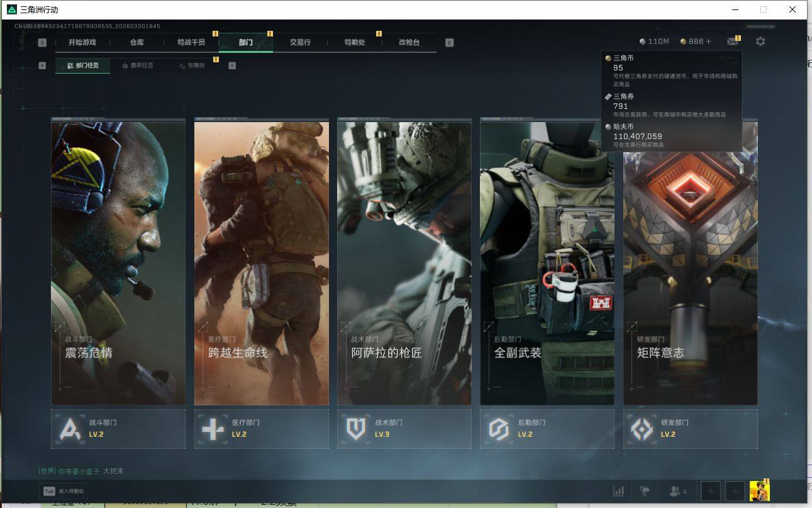812x508 pixels.
Task: Click the 战术部门 shield emblem icon
Action: (356, 429)
